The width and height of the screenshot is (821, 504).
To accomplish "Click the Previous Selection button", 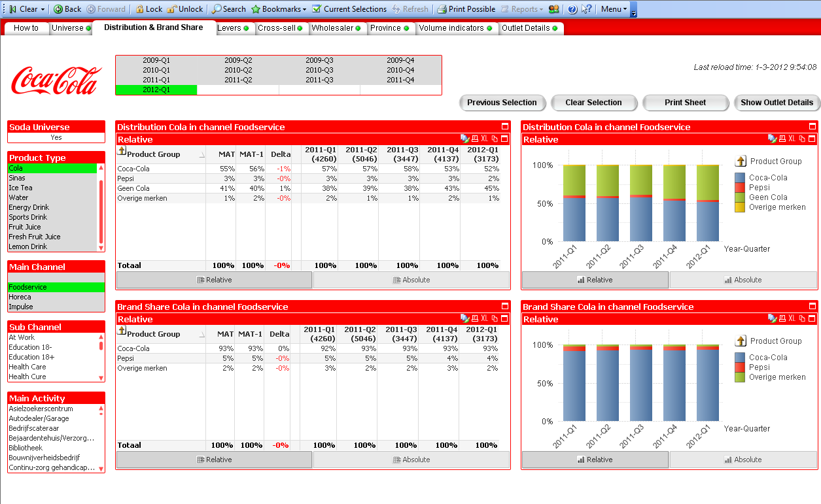I will 502,103.
